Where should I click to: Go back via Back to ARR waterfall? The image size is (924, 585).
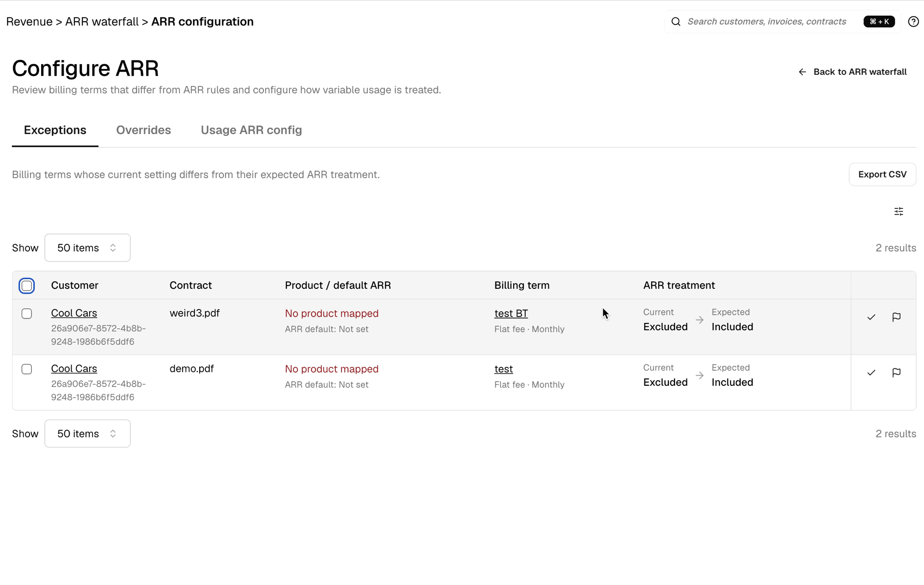coord(852,72)
